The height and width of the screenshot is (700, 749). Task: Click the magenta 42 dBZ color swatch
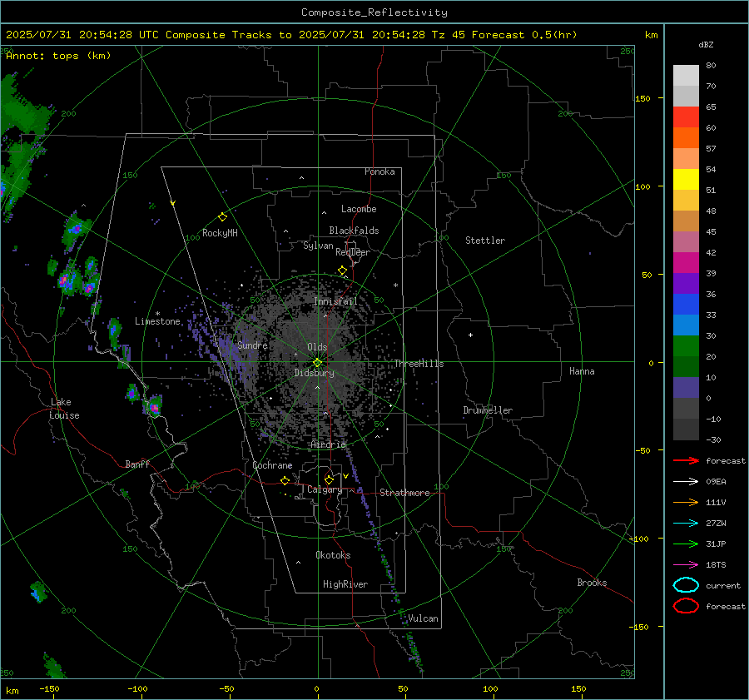point(686,263)
